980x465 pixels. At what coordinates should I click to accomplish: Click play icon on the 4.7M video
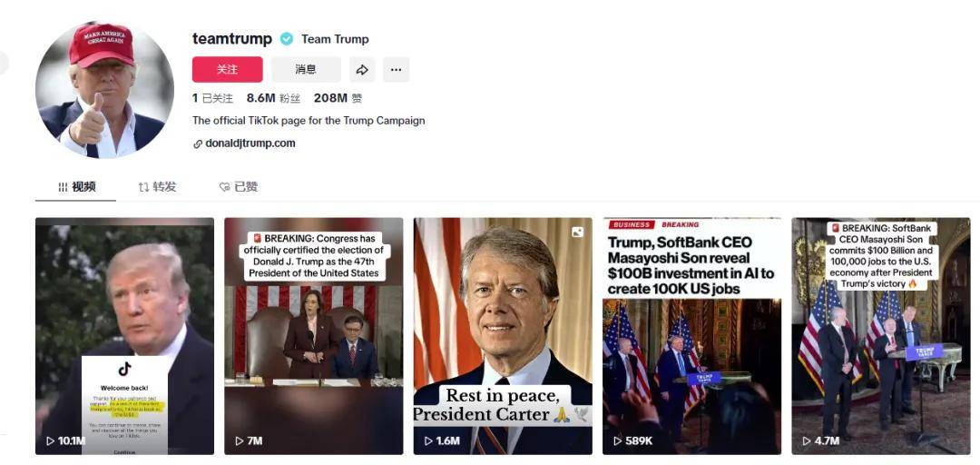pyautogui.click(x=807, y=441)
